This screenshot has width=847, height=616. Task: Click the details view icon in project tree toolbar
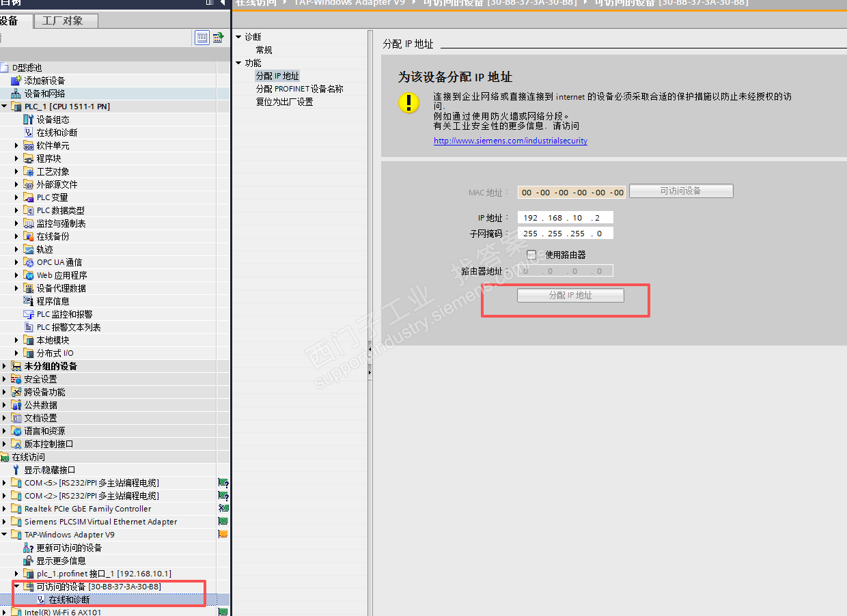coord(202,38)
